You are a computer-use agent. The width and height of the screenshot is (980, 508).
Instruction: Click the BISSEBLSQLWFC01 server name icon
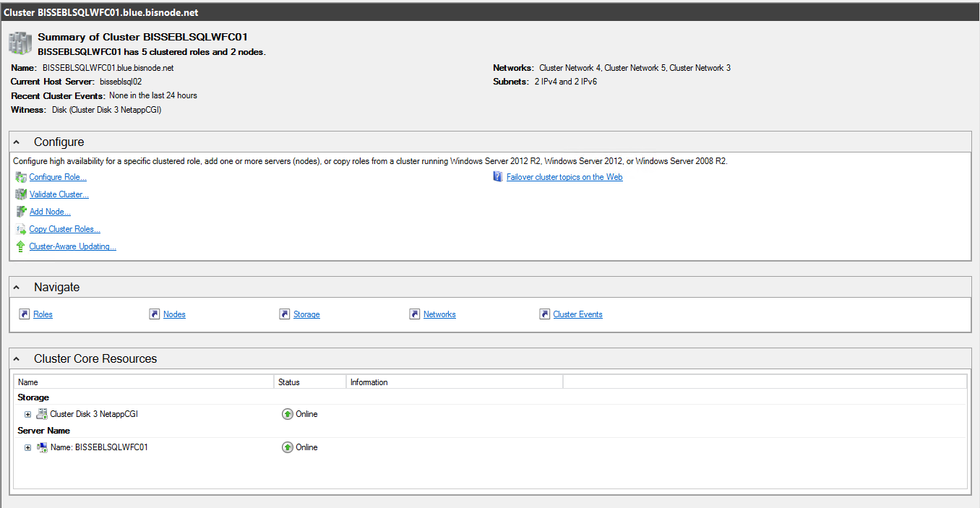[x=42, y=447]
